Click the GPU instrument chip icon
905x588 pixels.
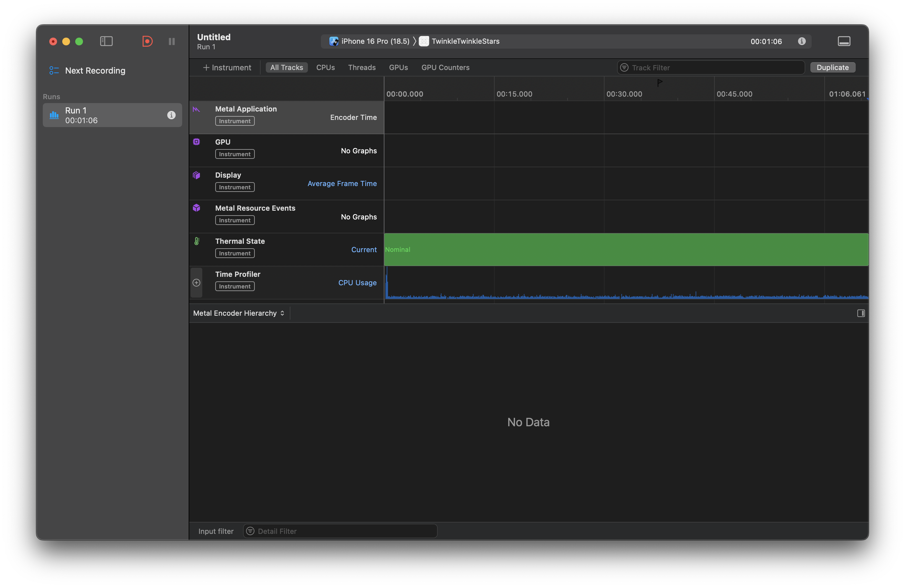pos(196,141)
